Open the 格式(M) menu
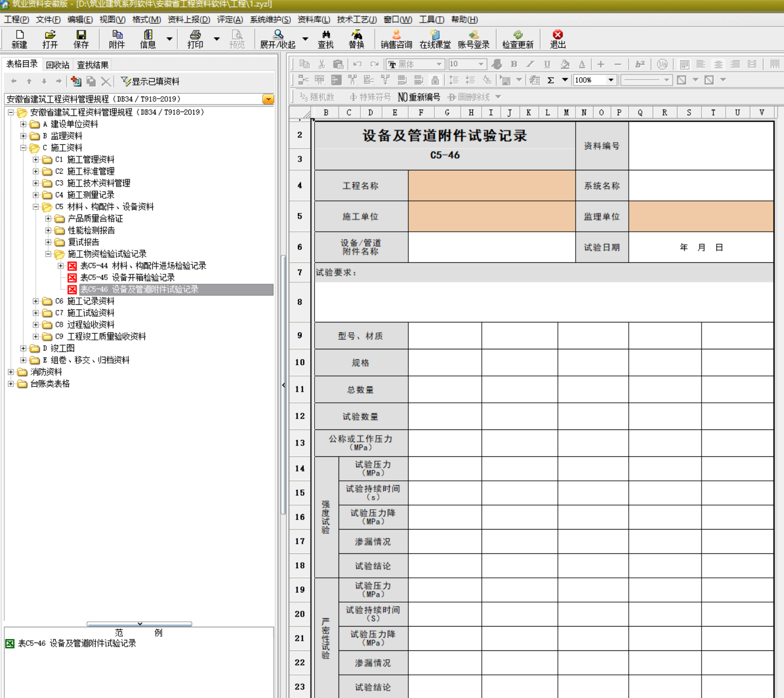 (x=146, y=19)
